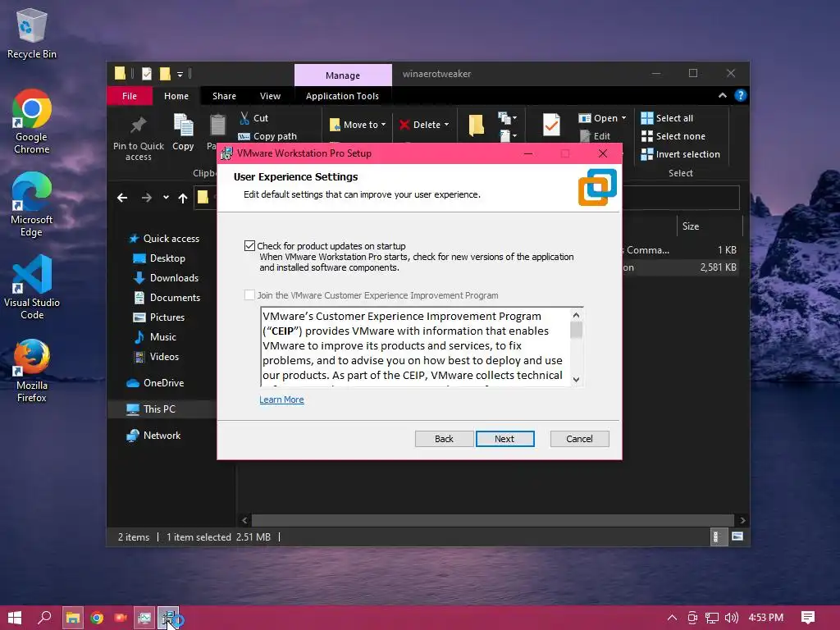The image size is (840, 630).
Task: Select the Home ribbon tab
Action: 176,96
